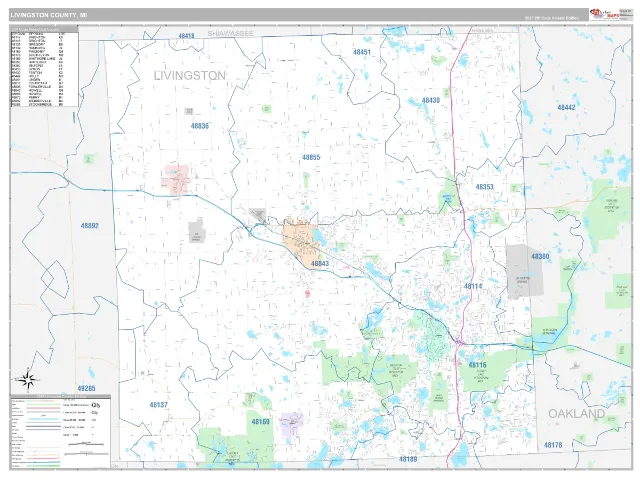Select ZIP code label 48114
Image resolution: width=640 pixels, height=480 pixels.
coord(473,286)
